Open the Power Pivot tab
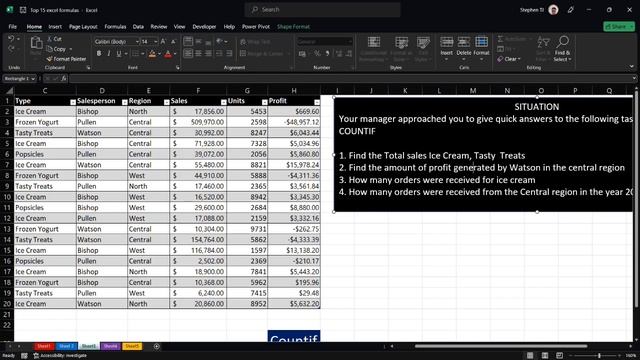Viewport: 640px width, 360px height. click(256, 27)
